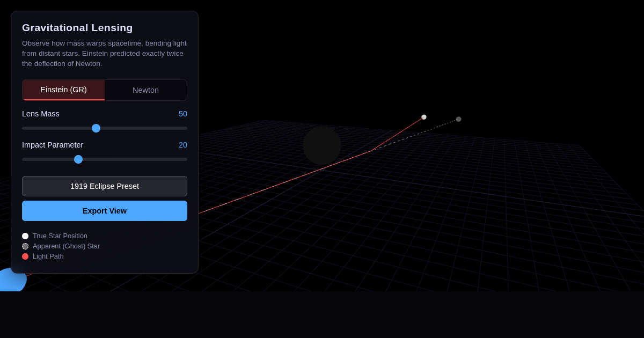Click the "Light Path" legend text
This screenshot has height=338, width=644.
48,256
